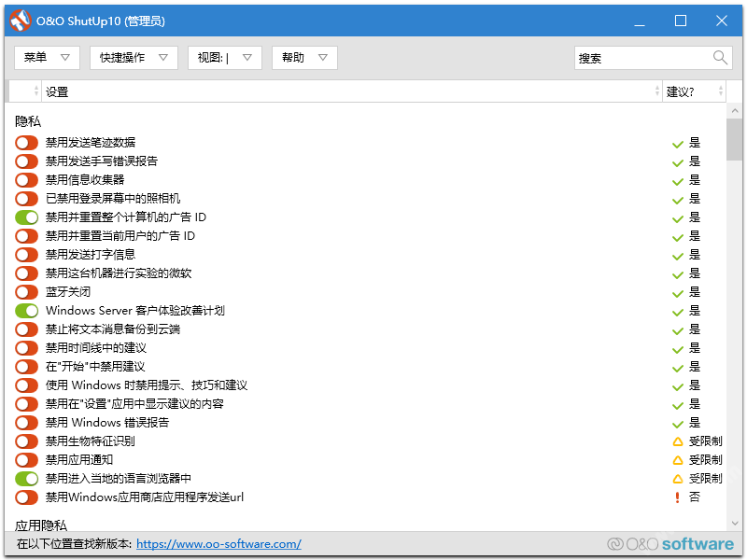Click warning triangle for 禁用进入当地的语言浏览器中
The width and height of the screenshot is (747, 560).
pos(678,479)
